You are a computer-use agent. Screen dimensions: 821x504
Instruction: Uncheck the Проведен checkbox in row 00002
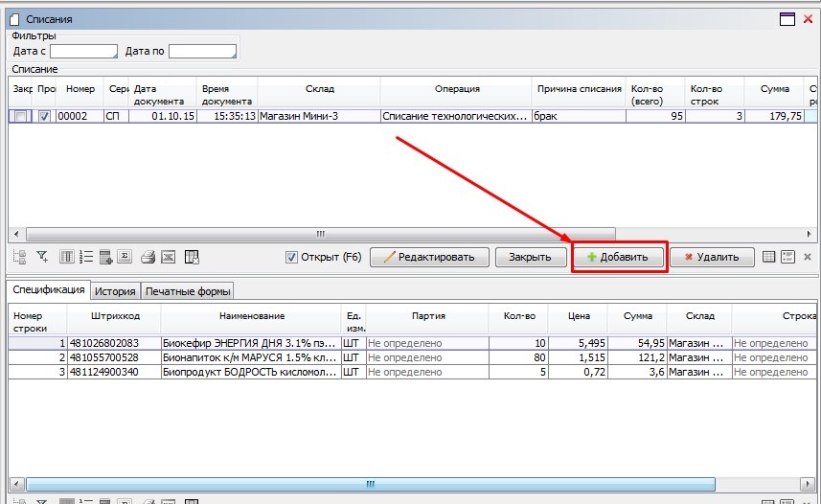pos(44,116)
